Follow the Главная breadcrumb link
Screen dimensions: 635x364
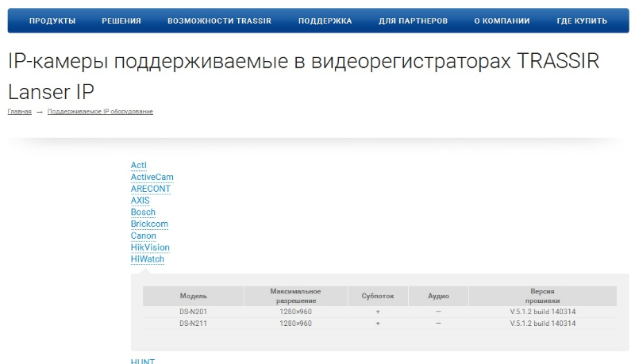tap(19, 112)
